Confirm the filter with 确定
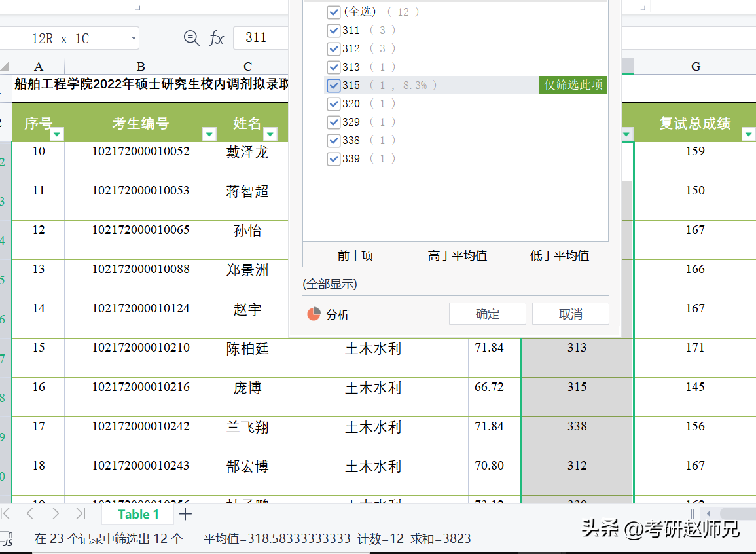This screenshot has height=554, width=756. pos(488,314)
